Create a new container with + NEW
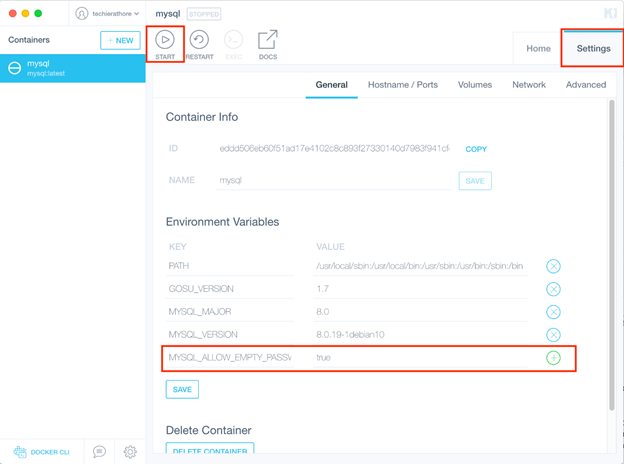The height and width of the screenshot is (464, 624). point(120,40)
